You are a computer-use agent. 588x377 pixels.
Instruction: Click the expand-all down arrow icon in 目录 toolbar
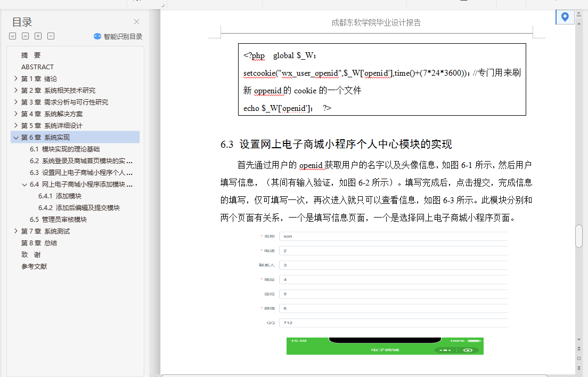[x=13, y=36]
